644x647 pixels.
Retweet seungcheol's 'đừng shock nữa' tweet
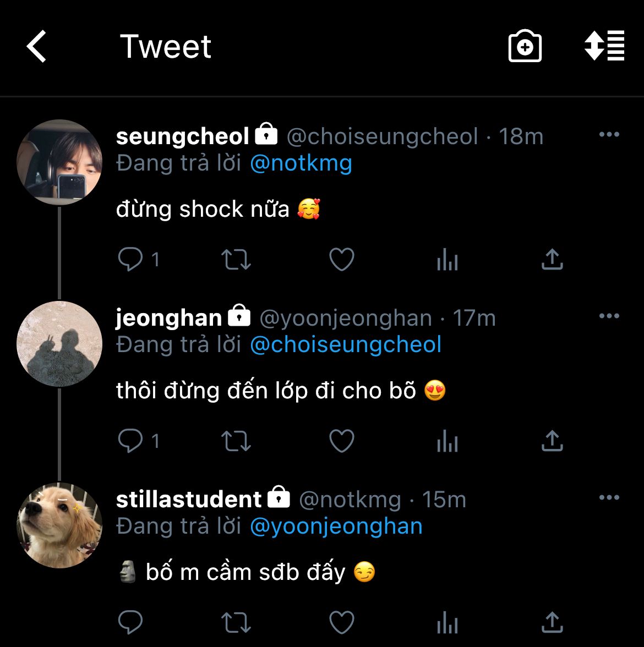(236, 260)
